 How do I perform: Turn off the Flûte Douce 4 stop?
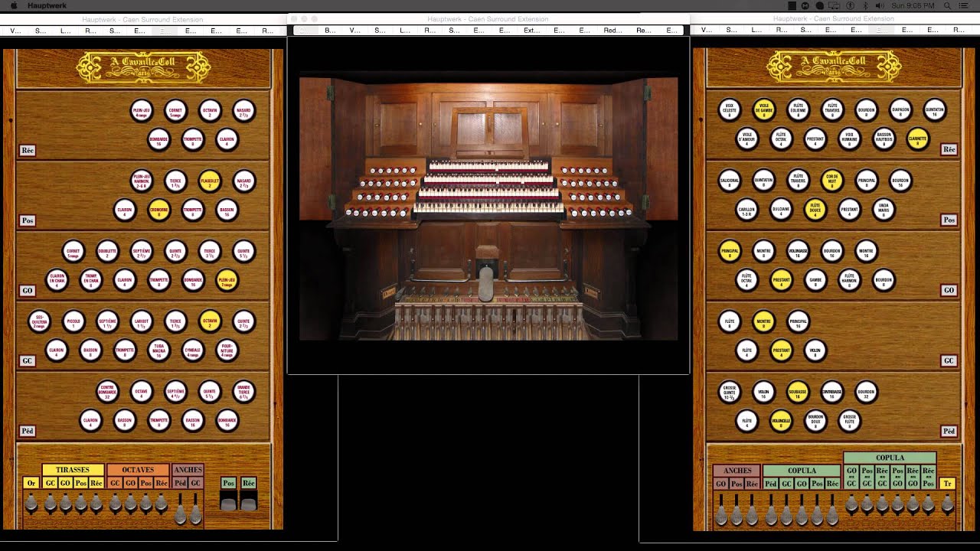click(815, 210)
